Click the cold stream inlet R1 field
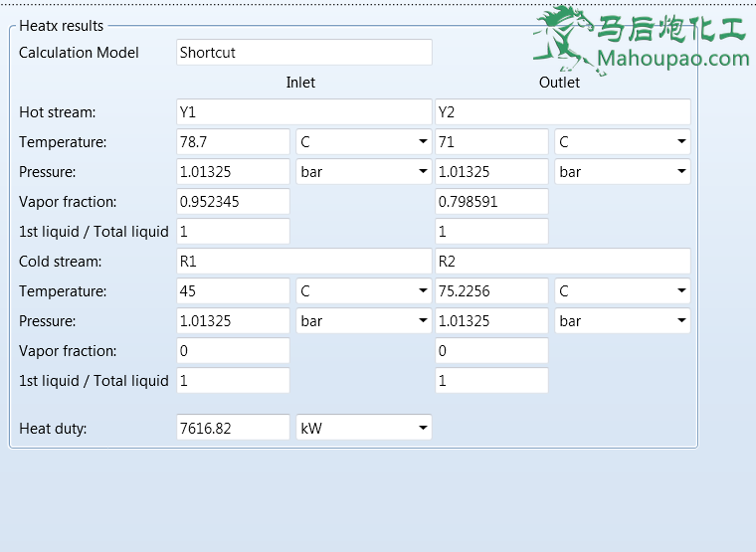This screenshot has width=756, height=552. coord(303,262)
